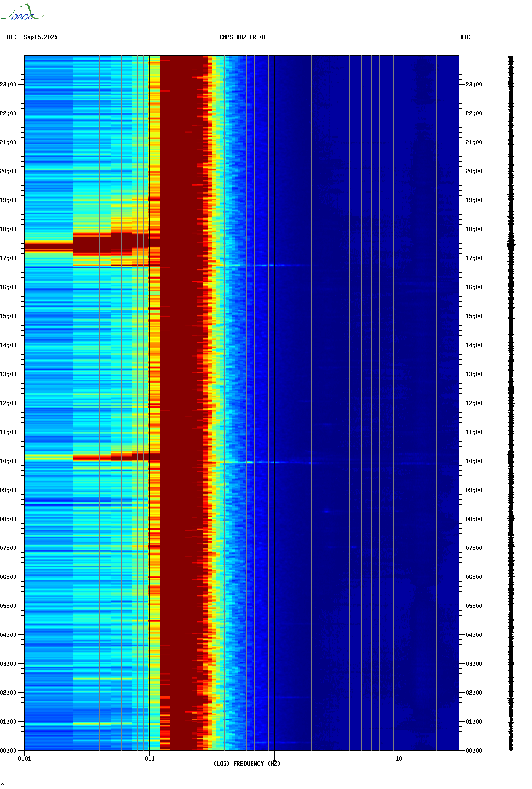Click the right axis 18:00 time label
This screenshot has width=532, height=789.
point(474,229)
